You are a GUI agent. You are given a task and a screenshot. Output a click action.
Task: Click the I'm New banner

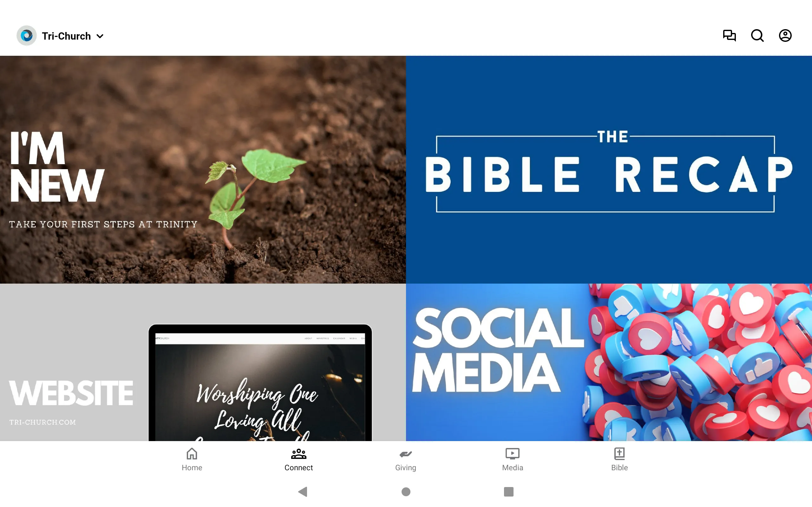[x=203, y=170]
